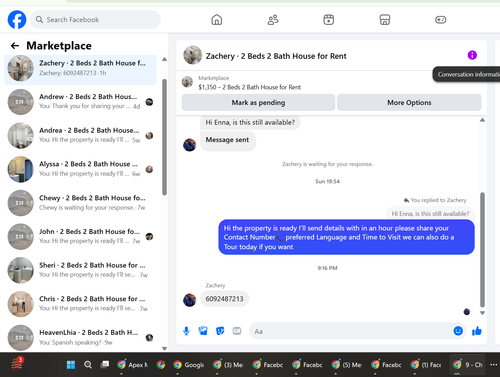Click Zachery's avatar beside the phone number
The width and height of the screenshot is (500, 377).
click(x=189, y=300)
